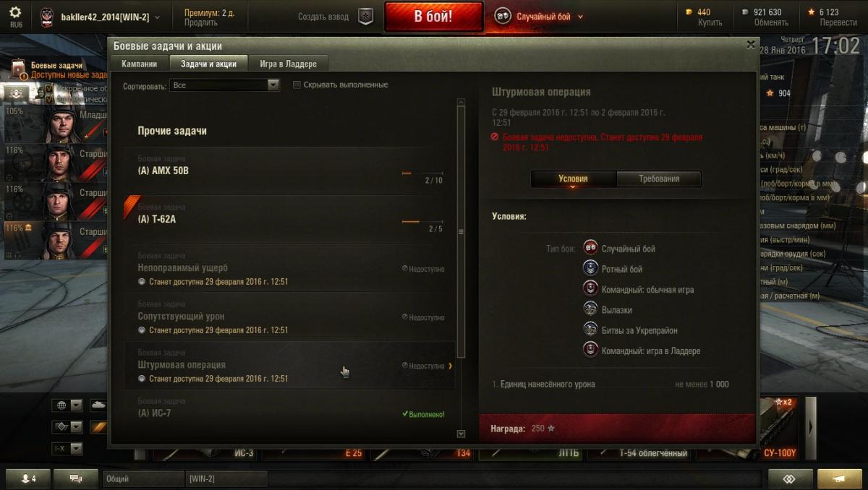Enable Скрывать выполненные checkbox

(x=297, y=85)
